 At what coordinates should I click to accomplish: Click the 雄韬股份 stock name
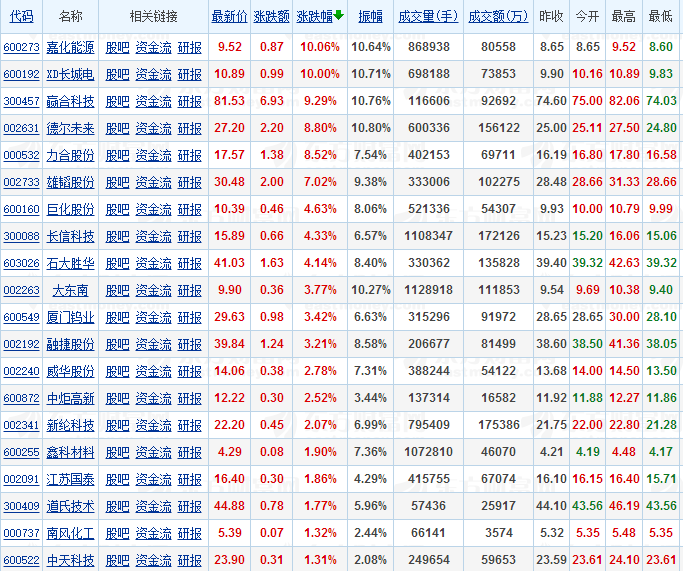(x=71, y=182)
